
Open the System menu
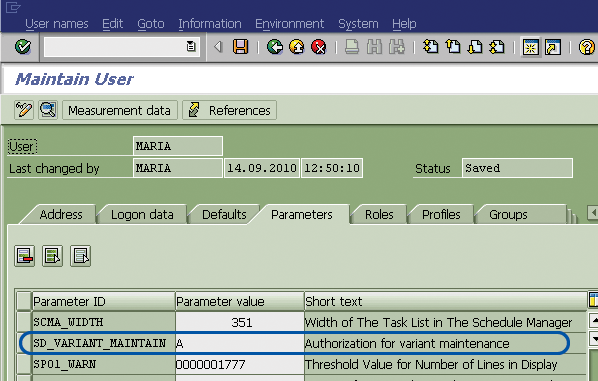[x=358, y=24]
